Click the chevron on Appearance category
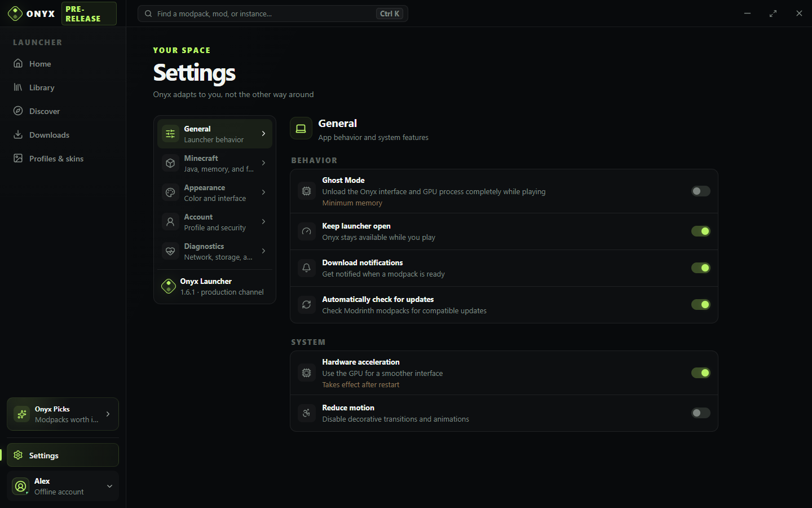This screenshot has height=508, width=812. tap(263, 192)
